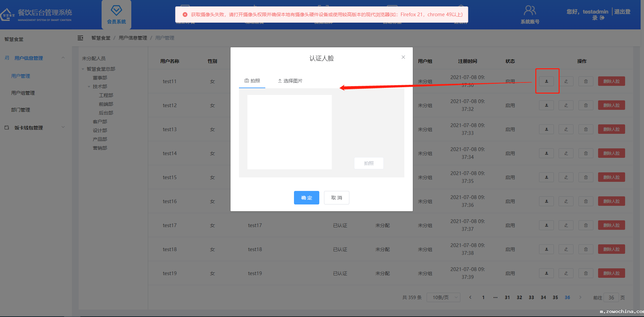Open the 系统账号 user icon module
Screen dimensions: 644x317
point(530,15)
